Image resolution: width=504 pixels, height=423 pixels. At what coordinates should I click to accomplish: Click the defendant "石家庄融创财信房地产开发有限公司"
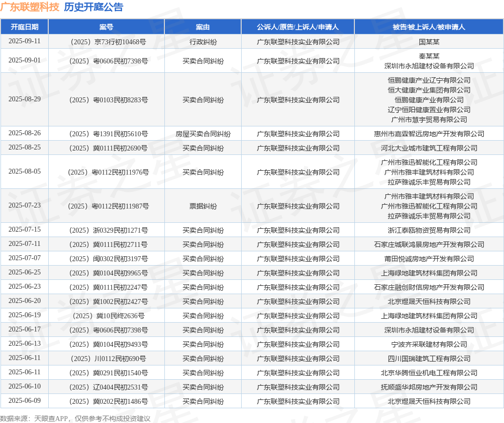429,287
